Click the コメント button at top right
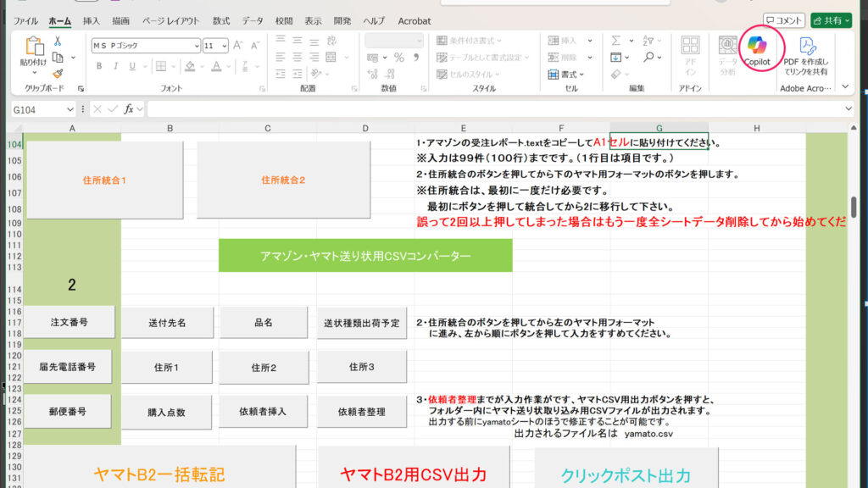Screen dimensions: 868x488 782,20
